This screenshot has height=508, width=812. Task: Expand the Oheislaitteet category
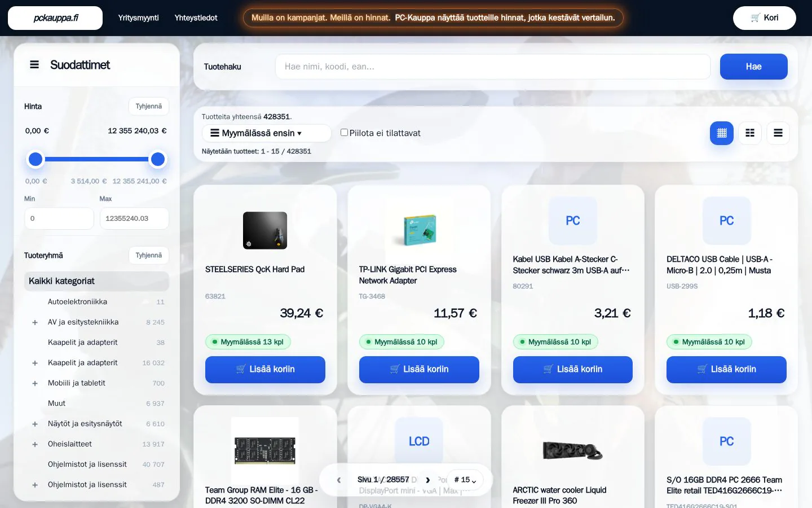point(35,444)
